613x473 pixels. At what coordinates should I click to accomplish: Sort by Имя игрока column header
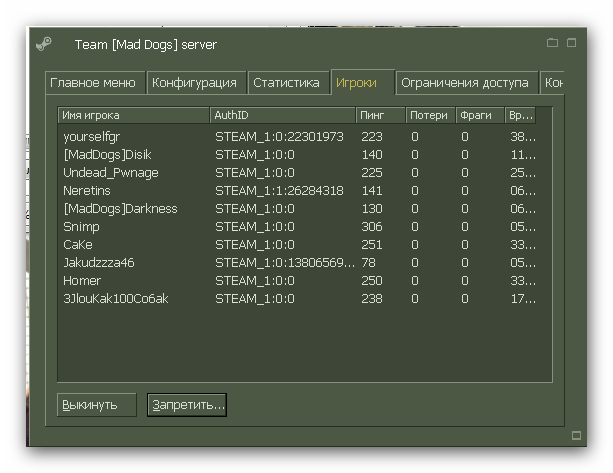tap(133, 115)
